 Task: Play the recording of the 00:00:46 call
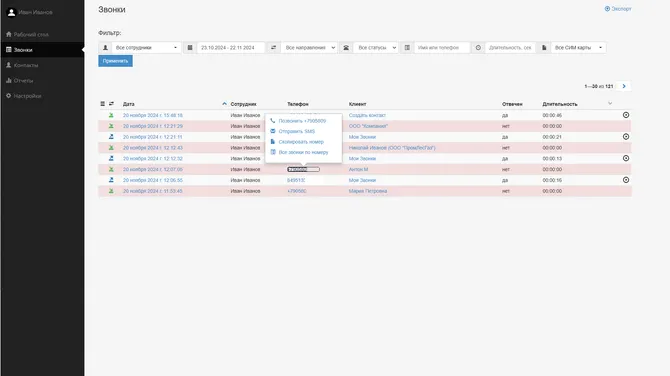pos(626,115)
